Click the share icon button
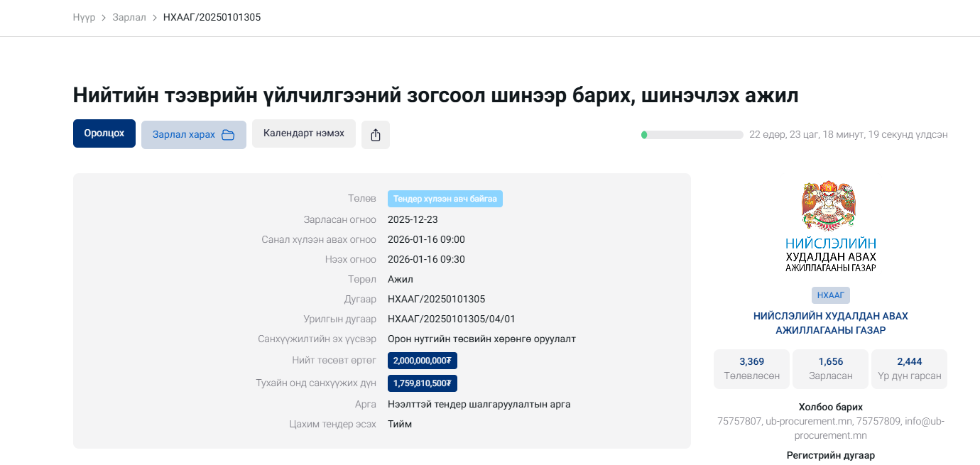 (376, 135)
